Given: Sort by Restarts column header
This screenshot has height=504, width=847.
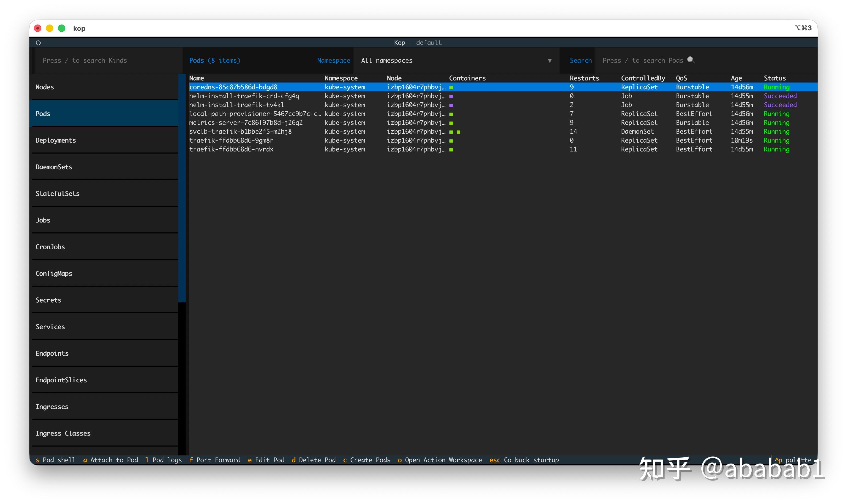Looking at the screenshot, I should click(x=584, y=78).
